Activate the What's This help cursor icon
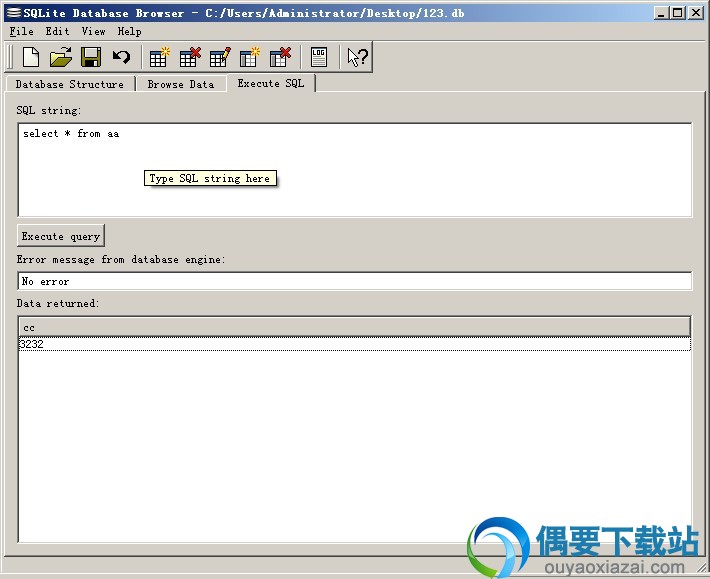This screenshot has height=579, width=710. 358,57
